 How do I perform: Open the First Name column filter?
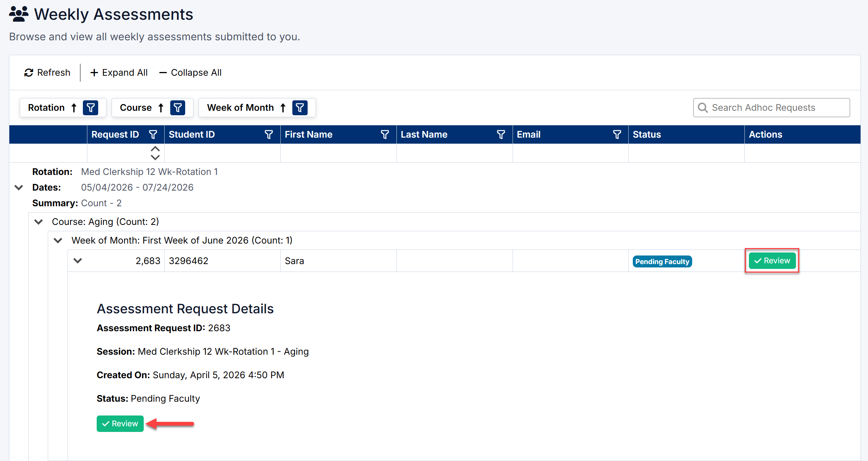(385, 135)
